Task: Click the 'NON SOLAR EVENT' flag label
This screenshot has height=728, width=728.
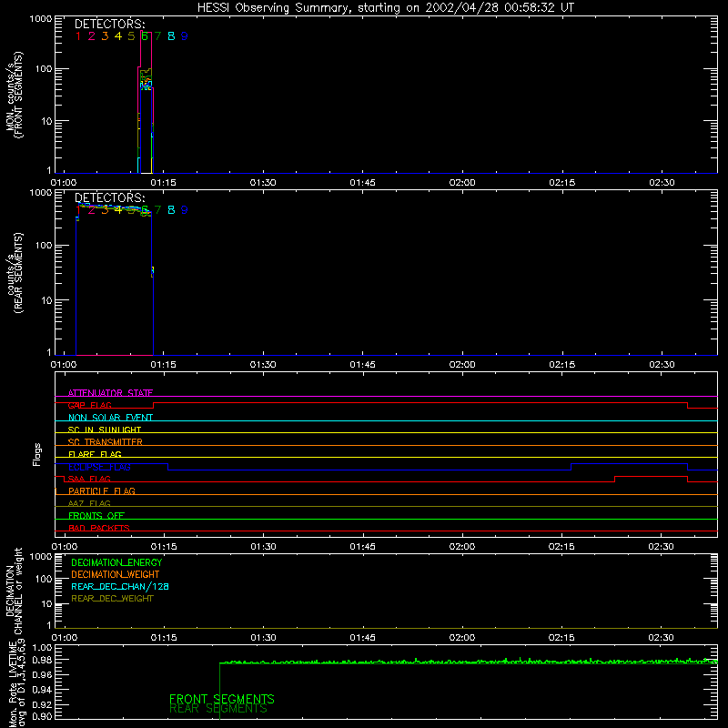Action: coord(110,418)
